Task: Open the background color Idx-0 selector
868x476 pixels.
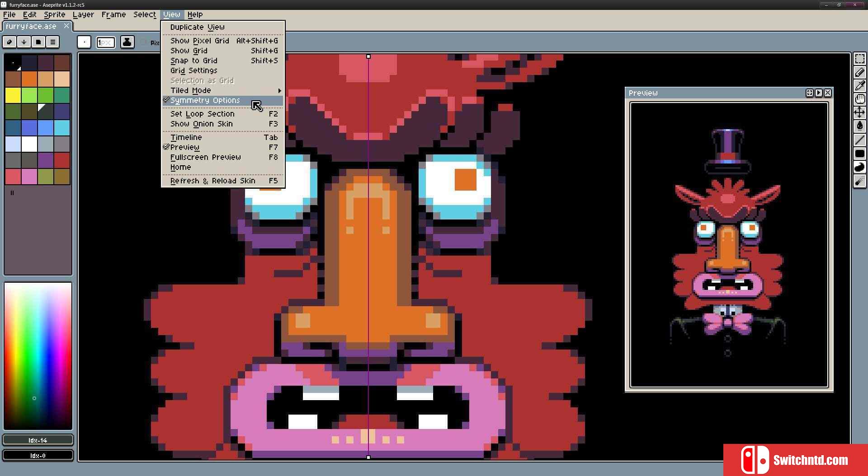Action: click(x=38, y=455)
